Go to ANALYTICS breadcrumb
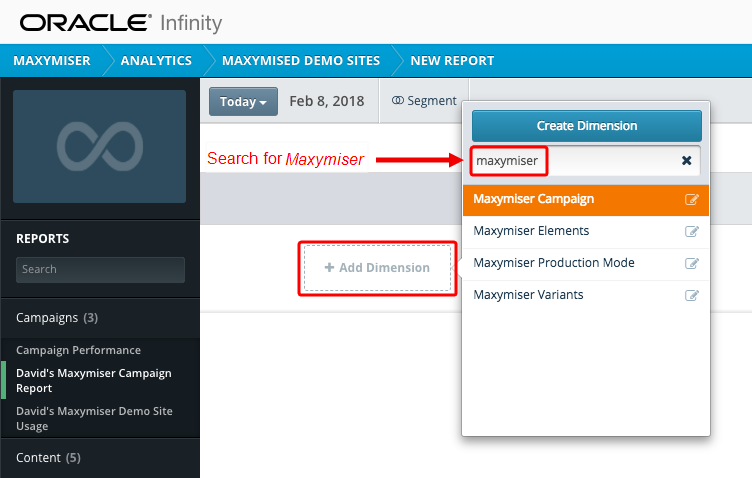The width and height of the screenshot is (752, 478). [156, 61]
